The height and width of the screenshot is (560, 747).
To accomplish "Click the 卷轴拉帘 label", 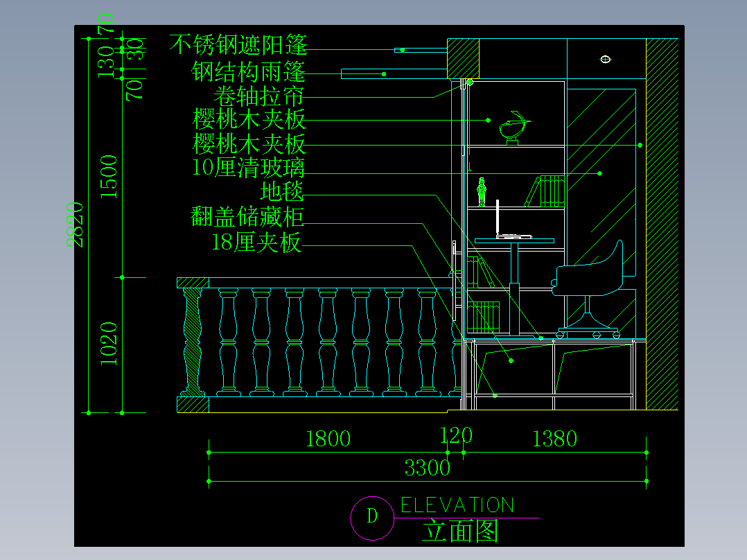I will click(x=258, y=96).
